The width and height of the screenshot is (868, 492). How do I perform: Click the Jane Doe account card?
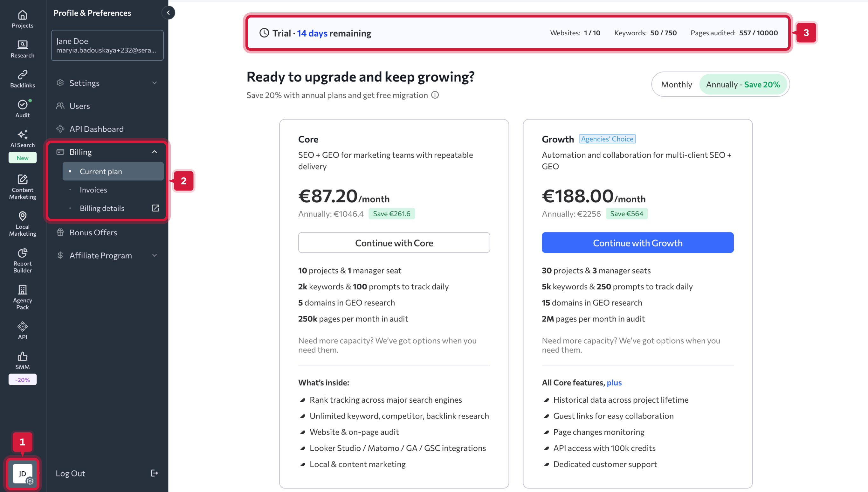(107, 45)
